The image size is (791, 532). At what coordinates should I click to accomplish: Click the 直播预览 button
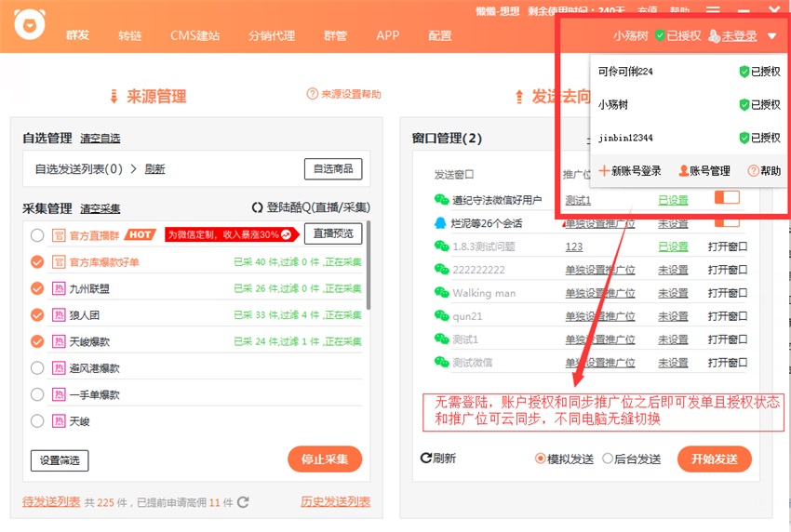click(x=333, y=233)
